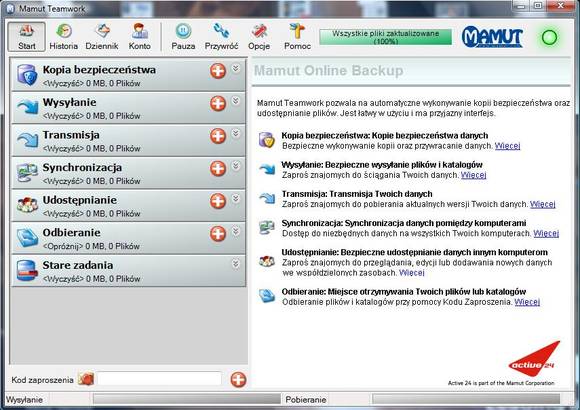
Task: Submit invitation code with plus button
Action: pyautogui.click(x=238, y=380)
